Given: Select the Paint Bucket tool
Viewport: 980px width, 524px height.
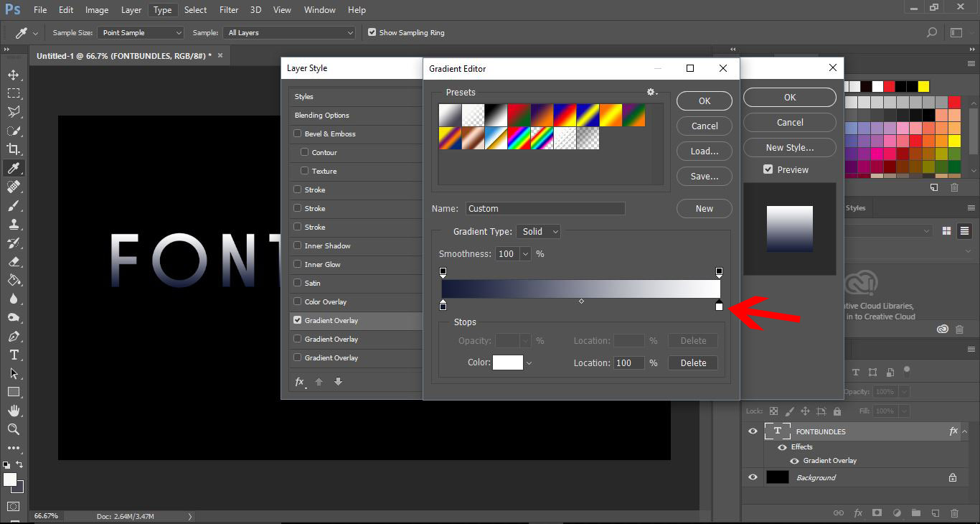Looking at the screenshot, I should tap(13, 280).
